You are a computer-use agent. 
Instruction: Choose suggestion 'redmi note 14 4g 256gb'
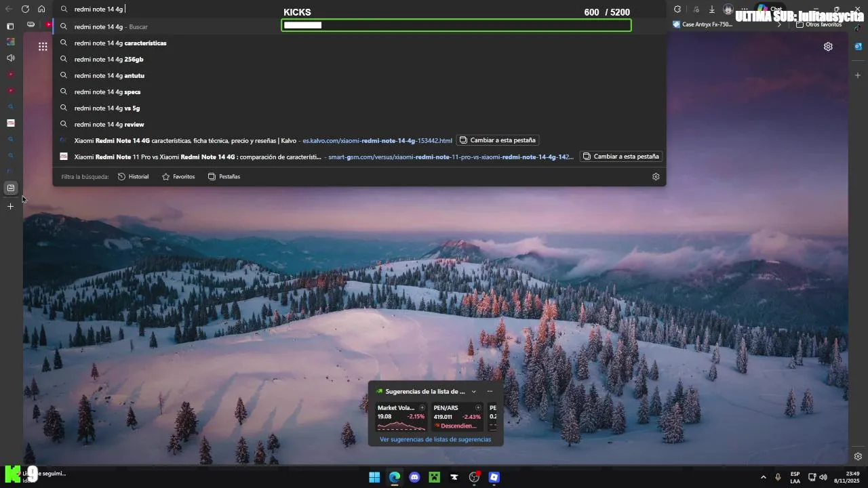(x=359, y=59)
